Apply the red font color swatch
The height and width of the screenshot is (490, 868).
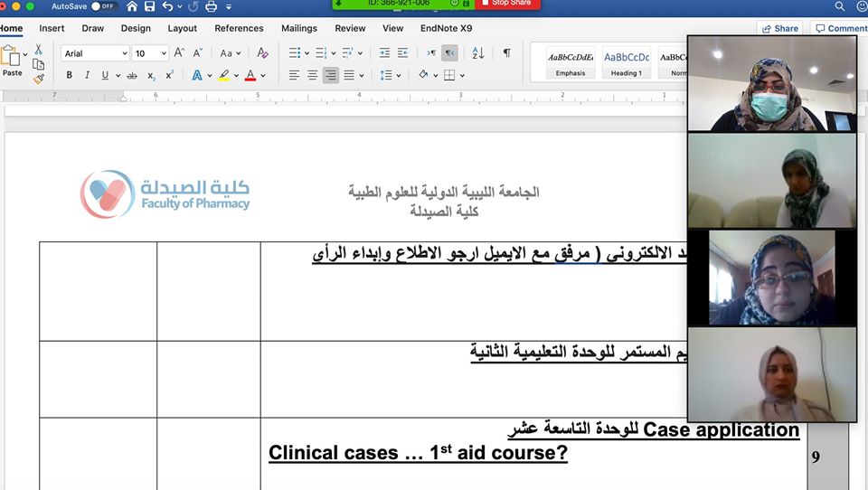pos(250,76)
